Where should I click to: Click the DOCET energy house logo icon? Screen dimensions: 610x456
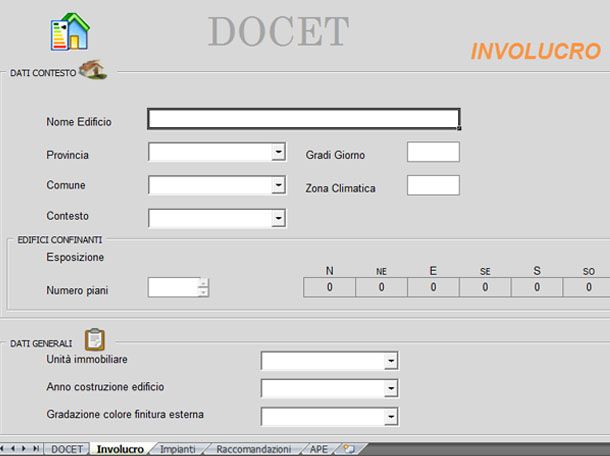click(x=70, y=32)
